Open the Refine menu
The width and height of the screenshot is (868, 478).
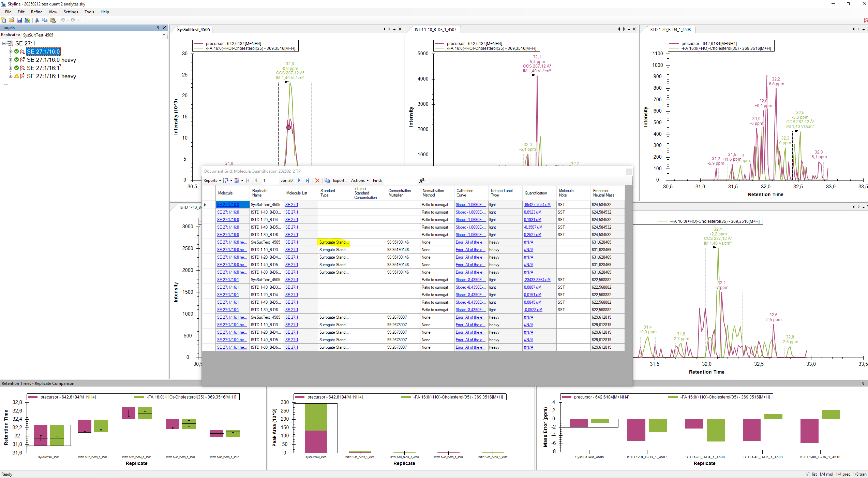tap(36, 12)
